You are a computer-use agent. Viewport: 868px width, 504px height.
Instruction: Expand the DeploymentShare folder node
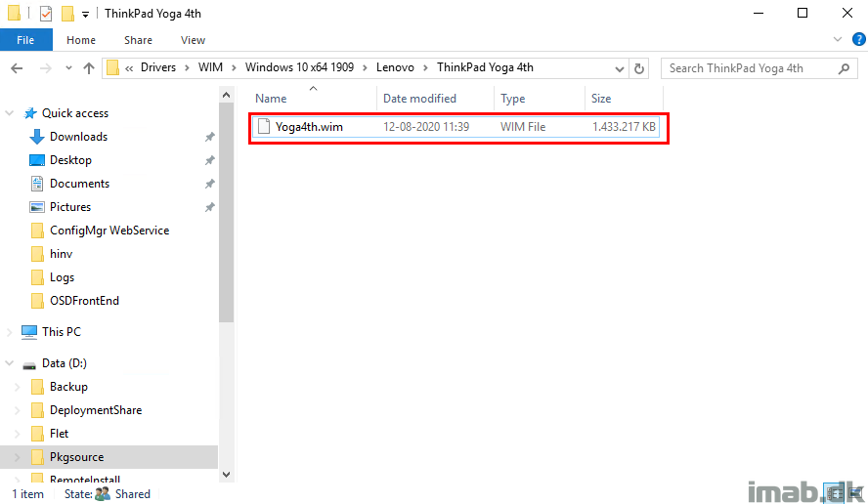click(18, 410)
